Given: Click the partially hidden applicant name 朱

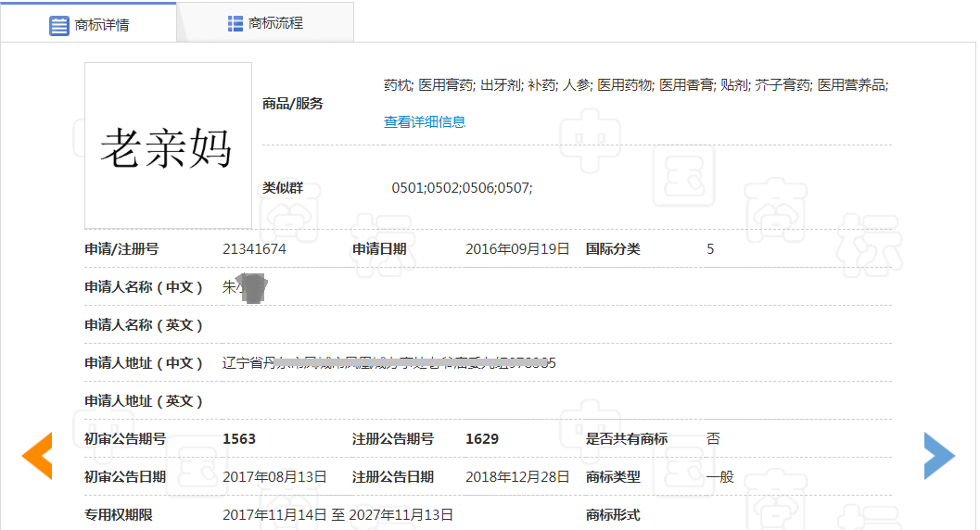Looking at the screenshot, I should [245, 288].
